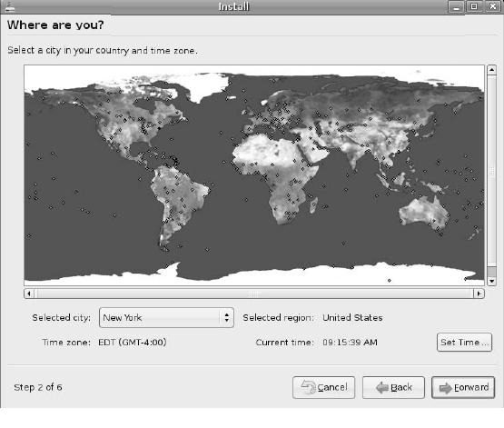The width and height of the screenshot is (504, 428).
Task: Click the map's scroll up arrow
Action: pyautogui.click(x=491, y=69)
